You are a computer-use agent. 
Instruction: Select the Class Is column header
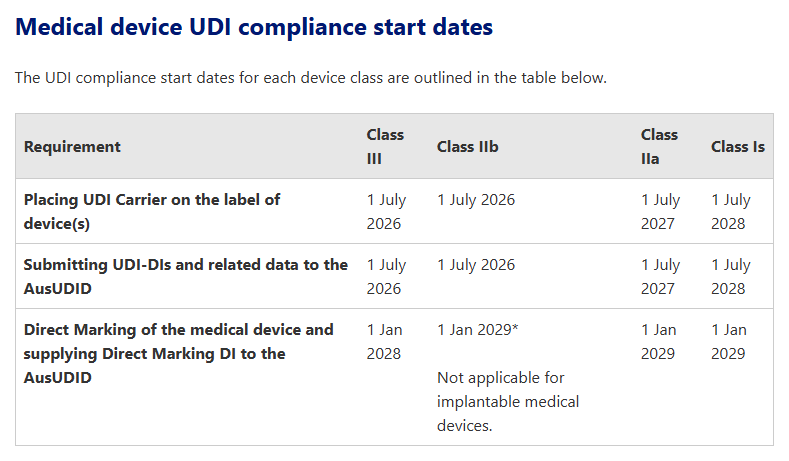pyautogui.click(x=737, y=147)
